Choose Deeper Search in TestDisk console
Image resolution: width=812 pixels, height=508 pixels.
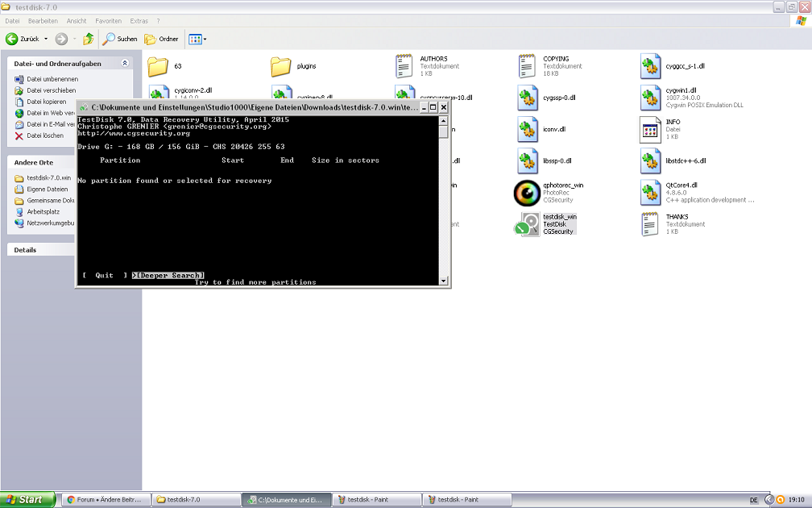click(169, 276)
